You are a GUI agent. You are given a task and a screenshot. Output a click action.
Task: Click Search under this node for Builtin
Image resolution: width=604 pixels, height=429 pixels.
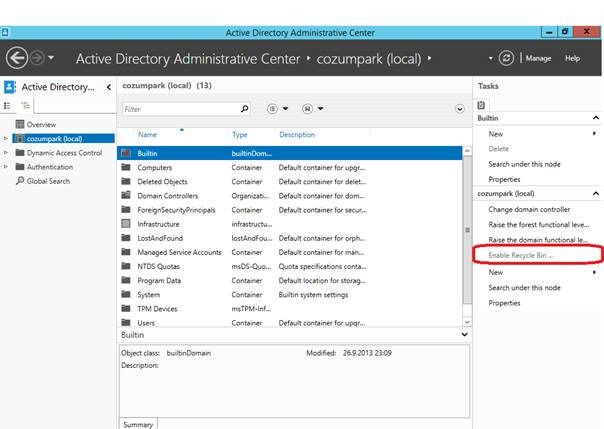pyautogui.click(x=524, y=164)
